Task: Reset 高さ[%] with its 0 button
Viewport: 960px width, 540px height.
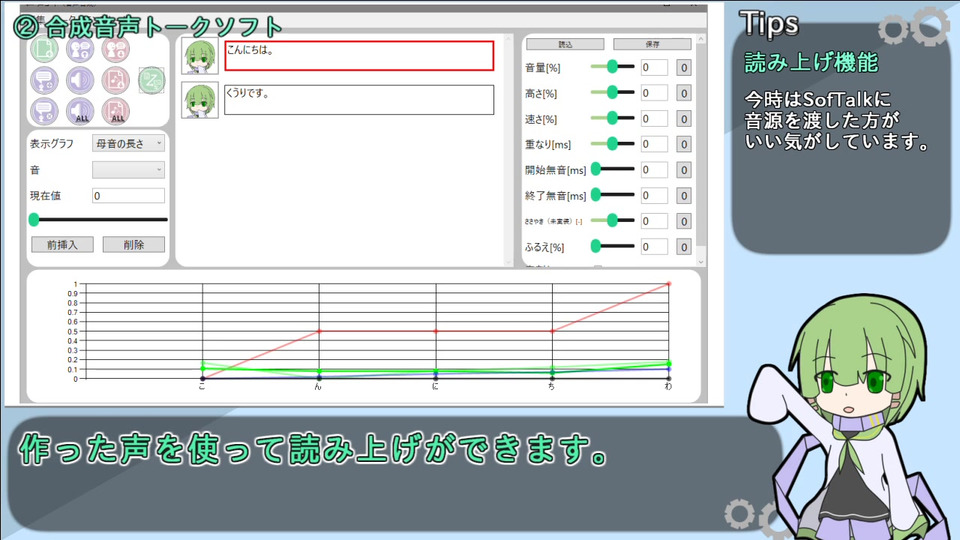Action: click(684, 93)
